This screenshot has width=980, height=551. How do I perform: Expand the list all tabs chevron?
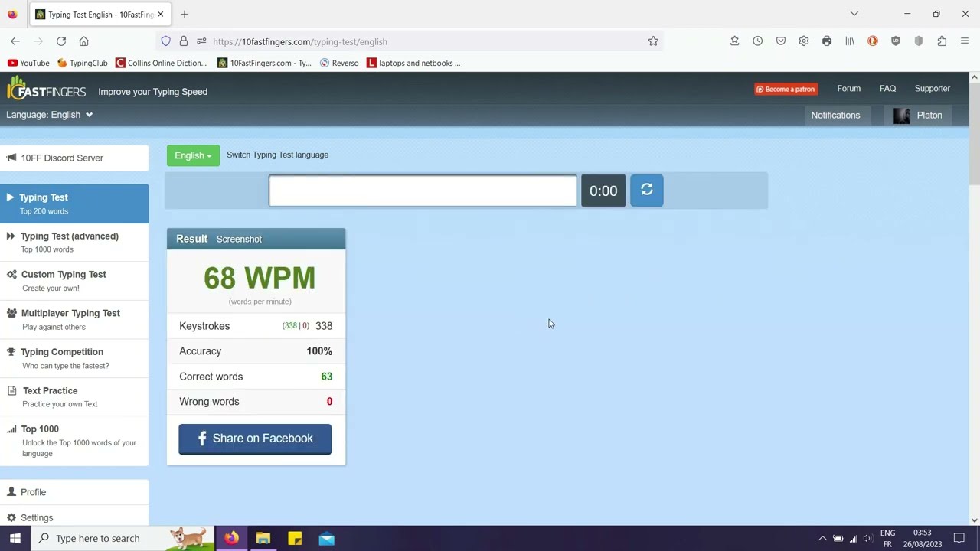tap(854, 14)
